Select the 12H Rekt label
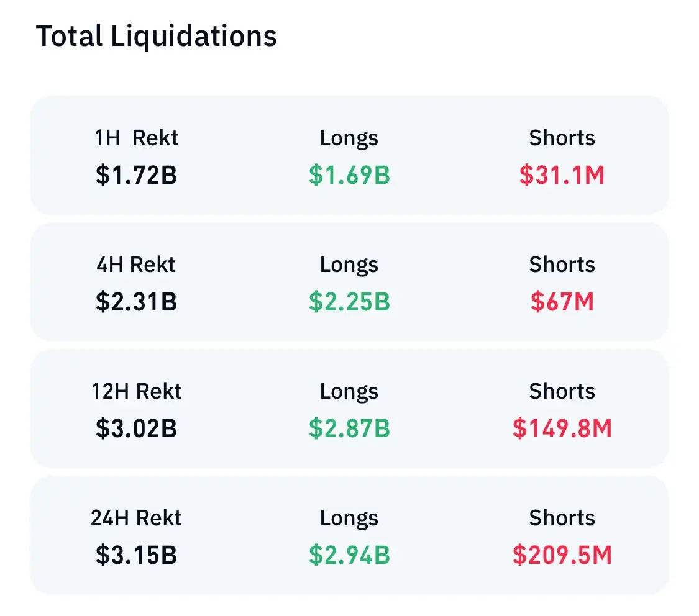Viewport: 699px width, 616px height. pos(136,391)
